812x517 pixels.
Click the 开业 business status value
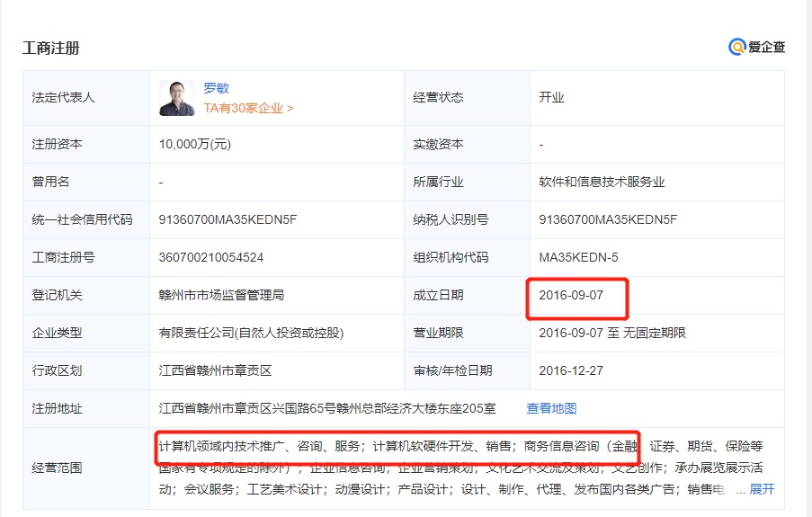pyautogui.click(x=551, y=97)
